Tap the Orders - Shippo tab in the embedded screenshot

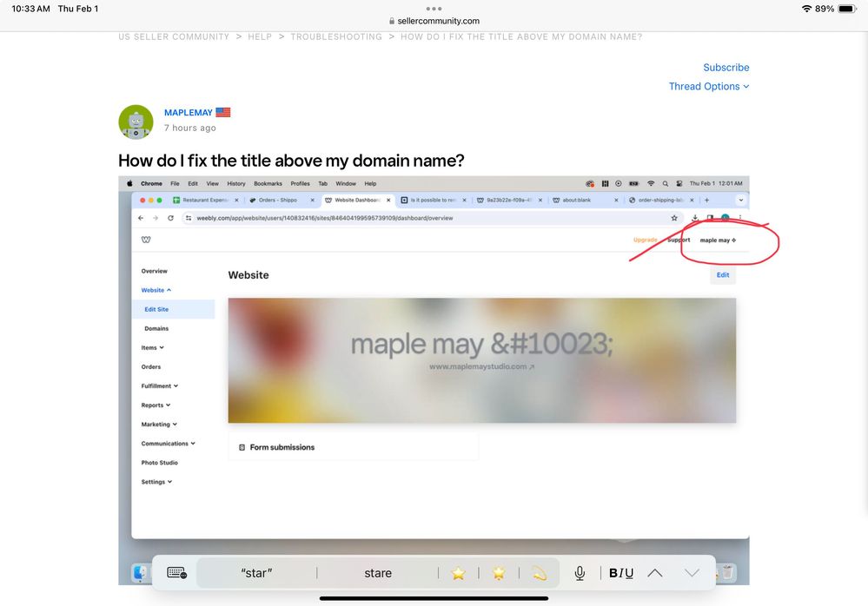click(x=282, y=201)
